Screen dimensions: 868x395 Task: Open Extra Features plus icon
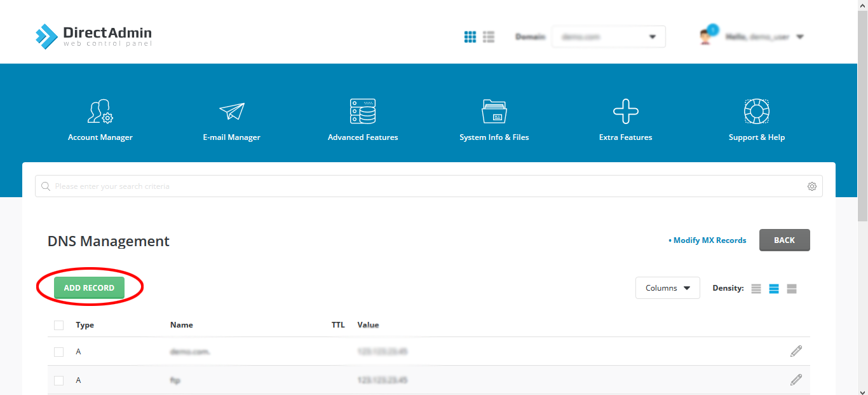[x=626, y=111]
